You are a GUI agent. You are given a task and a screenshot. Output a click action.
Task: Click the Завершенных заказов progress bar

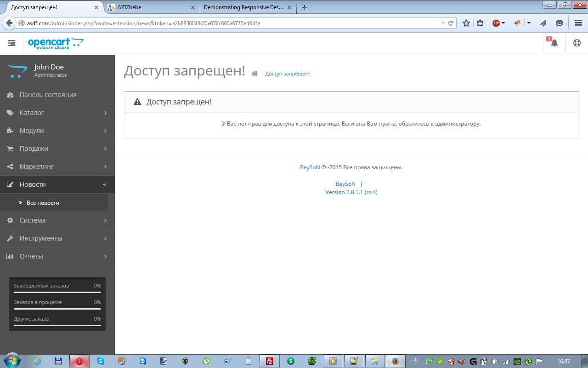(57, 292)
